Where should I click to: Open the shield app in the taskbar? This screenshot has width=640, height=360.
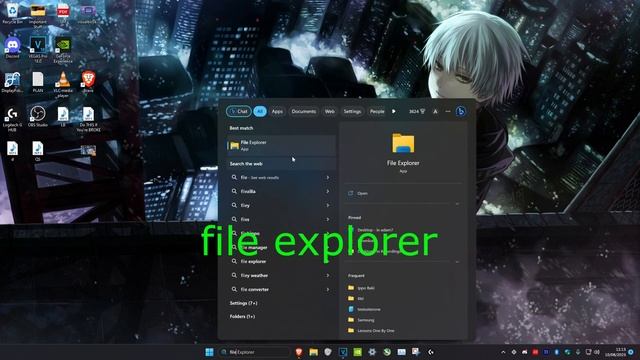pos(328,352)
